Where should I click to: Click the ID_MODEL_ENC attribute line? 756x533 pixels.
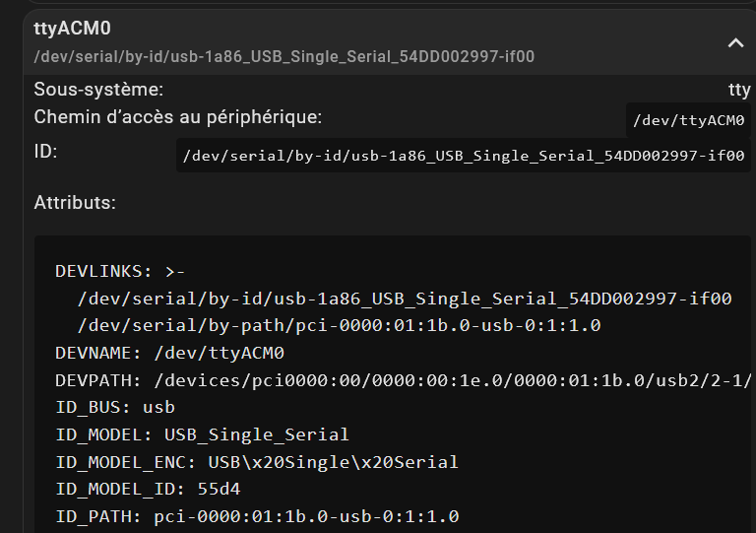click(x=256, y=462)
